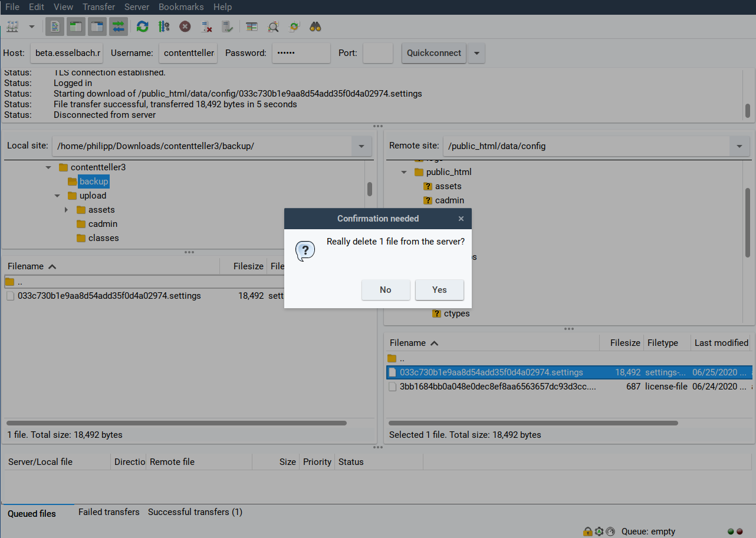
Task: Select the classes folder in local tree
Action: coord(103,238)
